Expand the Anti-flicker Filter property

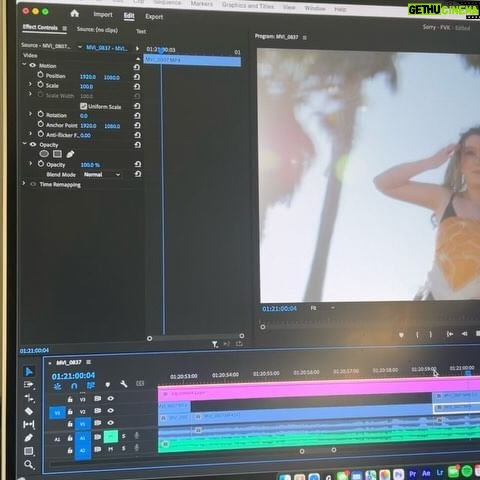click(30, 133)
